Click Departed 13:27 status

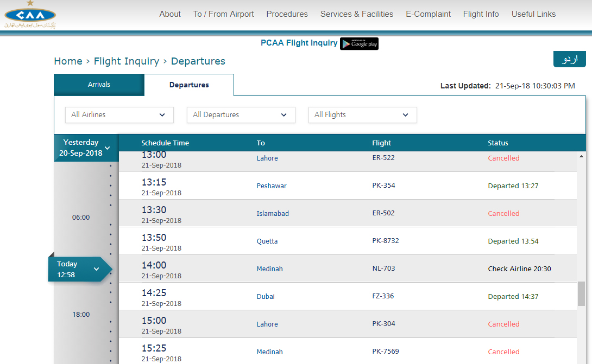point(513,186)
